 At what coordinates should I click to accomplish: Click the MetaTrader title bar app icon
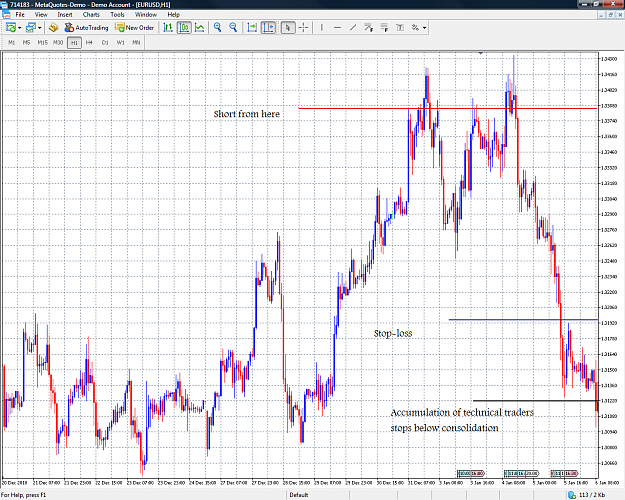click(x=5, y=4)
